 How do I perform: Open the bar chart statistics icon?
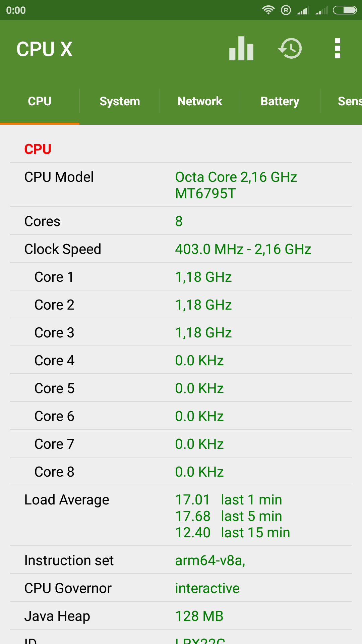point(241,49)
